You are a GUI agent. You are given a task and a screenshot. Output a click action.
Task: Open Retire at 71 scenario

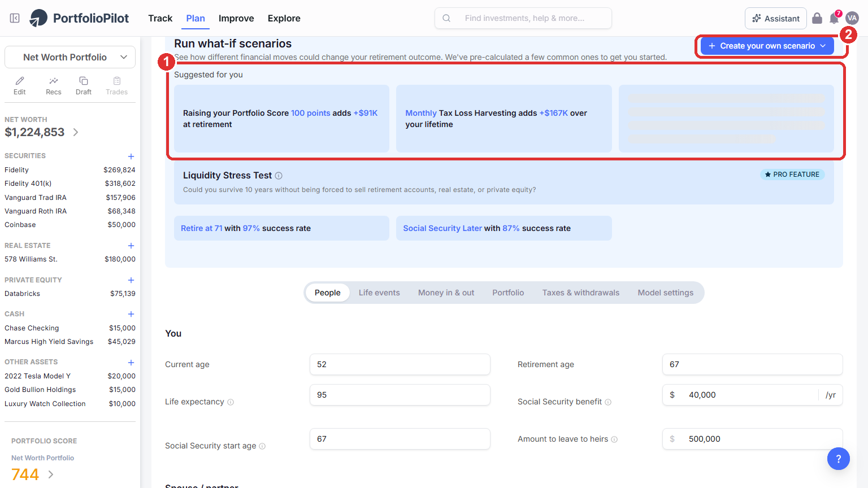(x=281, y=228)
